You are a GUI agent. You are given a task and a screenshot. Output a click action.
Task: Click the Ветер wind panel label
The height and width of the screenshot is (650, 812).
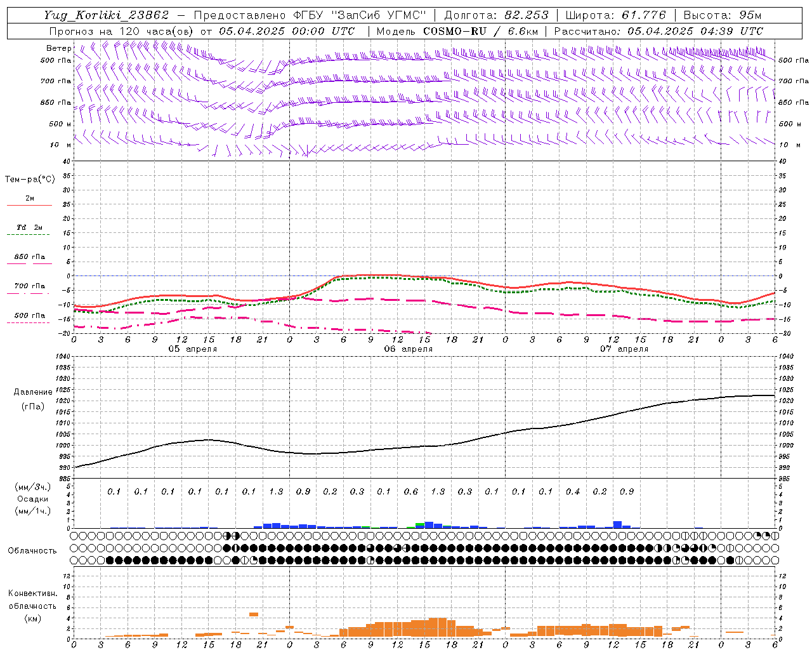pos(58,48)
